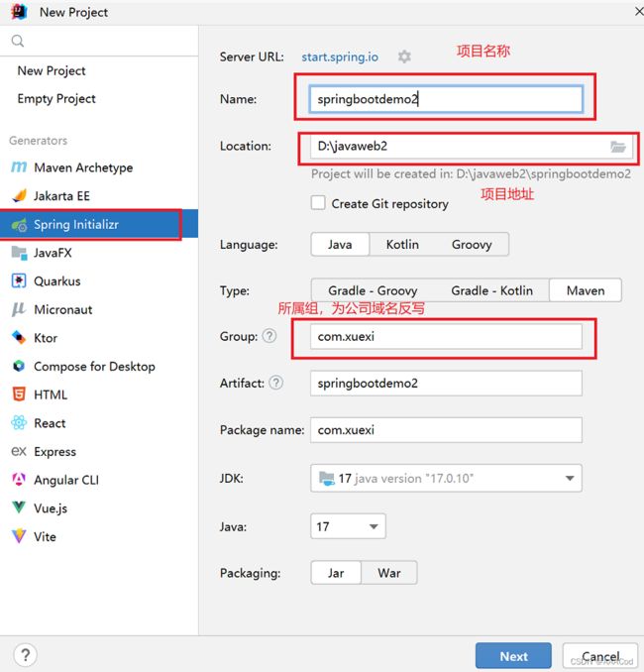Click the Micronaut icon
Screen dimensions: 644x672
click(19, 309)
